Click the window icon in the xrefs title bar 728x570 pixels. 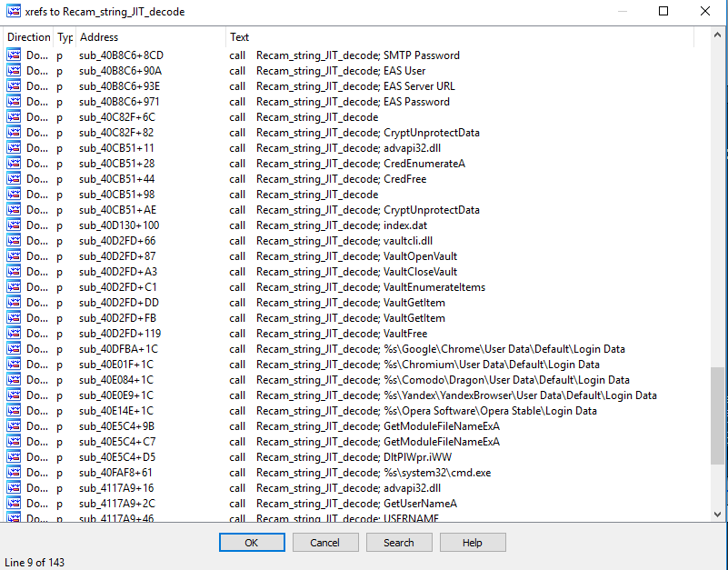14,11
